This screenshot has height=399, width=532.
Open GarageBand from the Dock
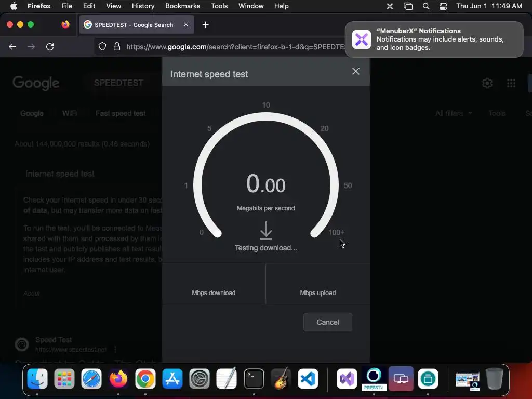pyautogui.click(x=281, y=379)
